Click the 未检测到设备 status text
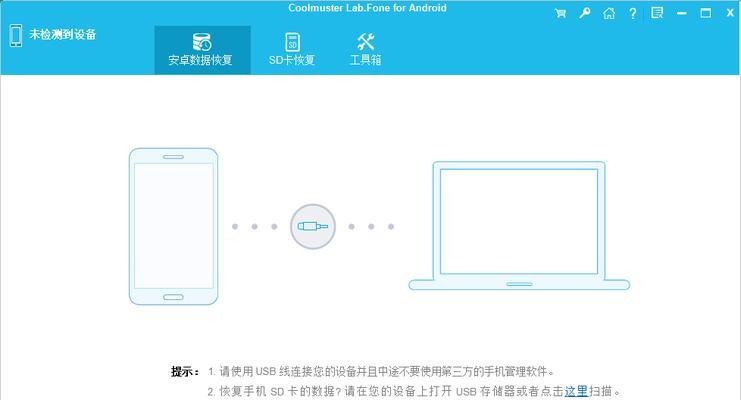This screenshot has width=741, height=400. click(62, 35)
